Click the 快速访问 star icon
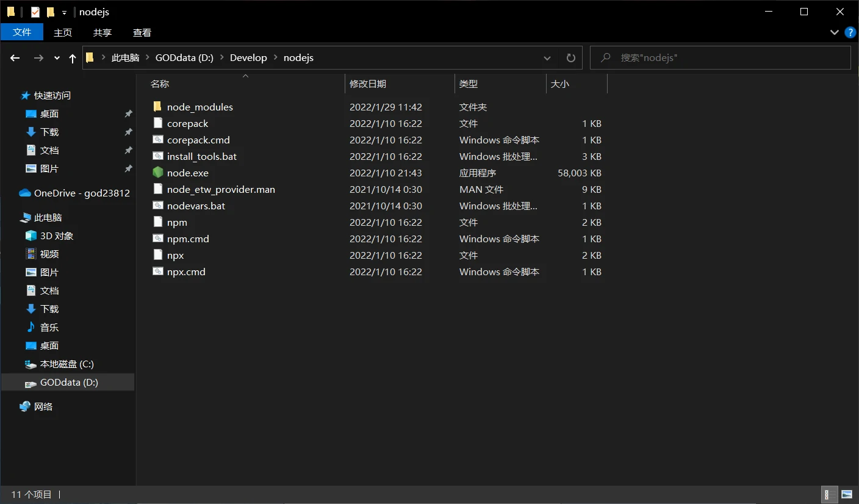This screenshot has width=859, height=504. [25, 95]
